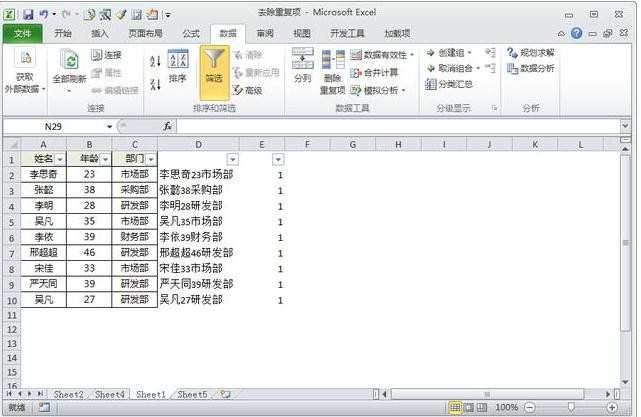Switch to Page Break Preview button

[482, 407]
